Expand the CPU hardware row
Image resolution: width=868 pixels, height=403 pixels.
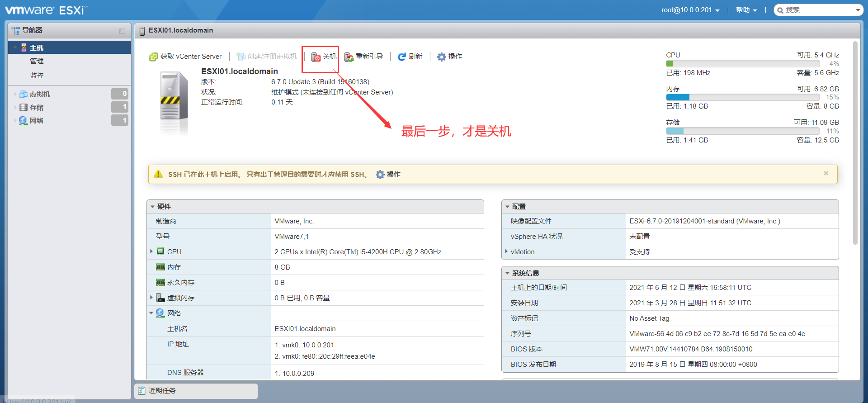pyautogui.click(x=151, y=251)
